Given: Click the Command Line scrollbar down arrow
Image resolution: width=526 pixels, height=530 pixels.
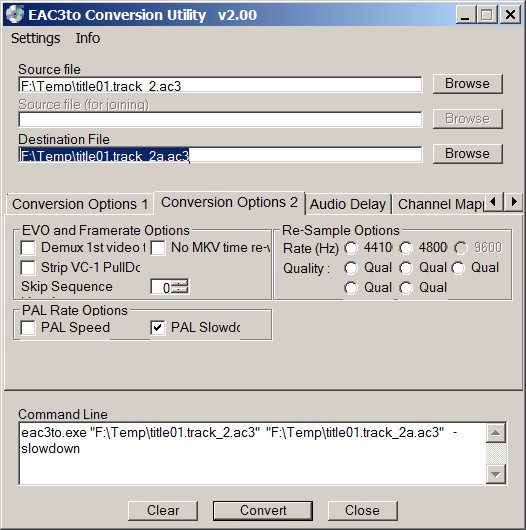Looking at the screenshot, I should 496,474.
